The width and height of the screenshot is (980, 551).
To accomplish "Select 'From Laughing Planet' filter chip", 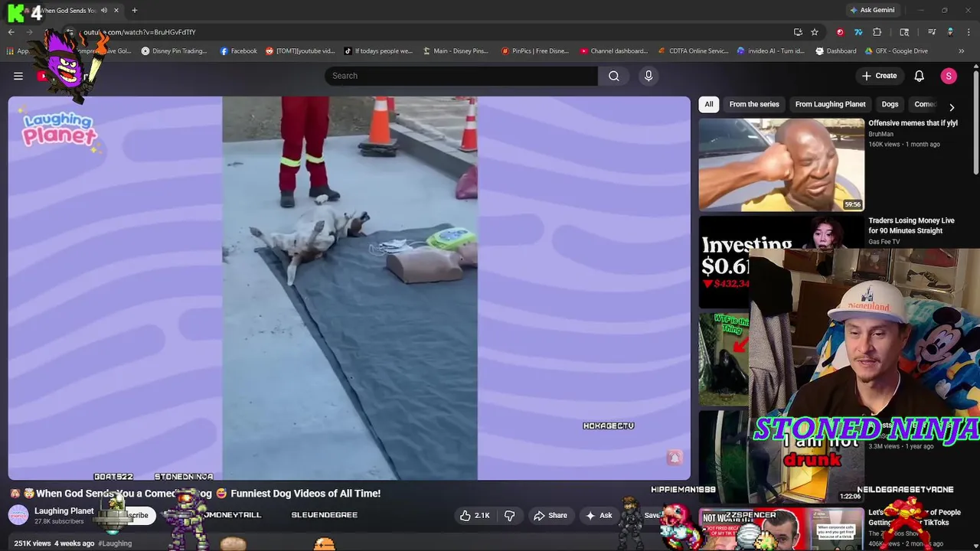I will coord(830,104).
